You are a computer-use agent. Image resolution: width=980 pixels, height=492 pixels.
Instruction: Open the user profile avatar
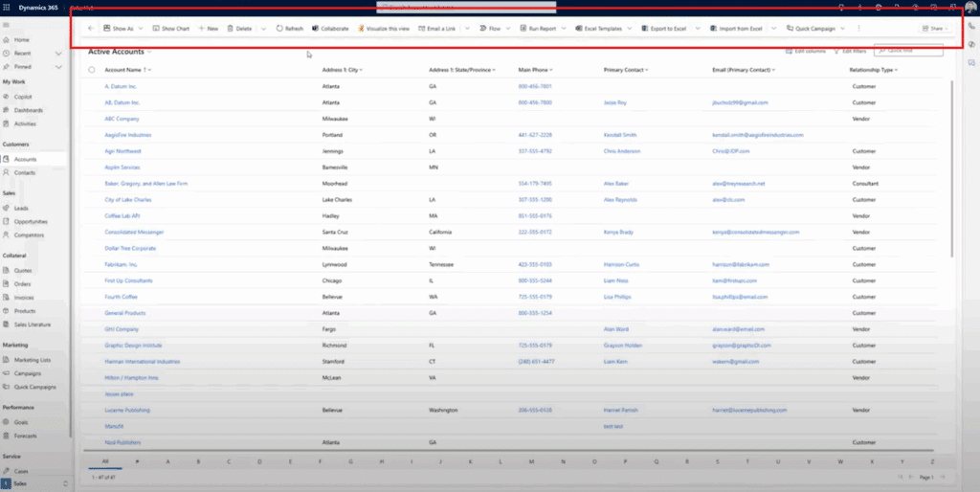click(x=970, y=8)
